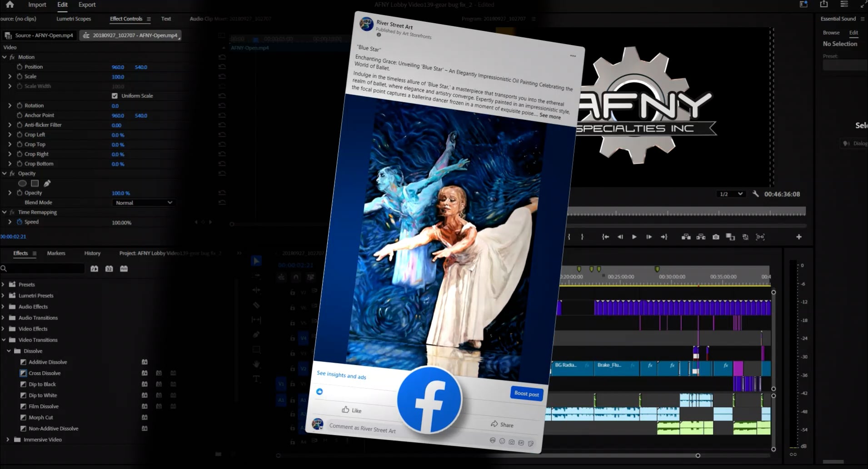The width and height of the screenshot is (868, 469).
Task: Step forward one frame
Action: click(649, 237)
